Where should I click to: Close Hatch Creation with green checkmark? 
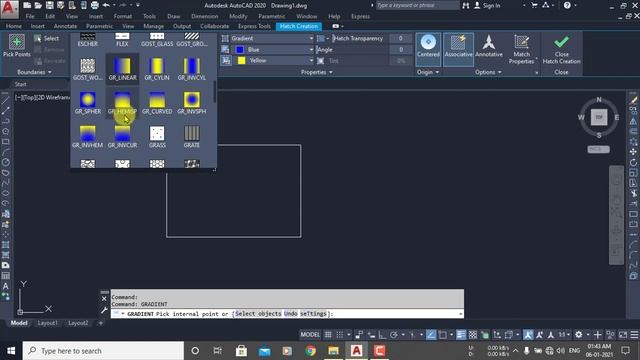tap(561, 49)
